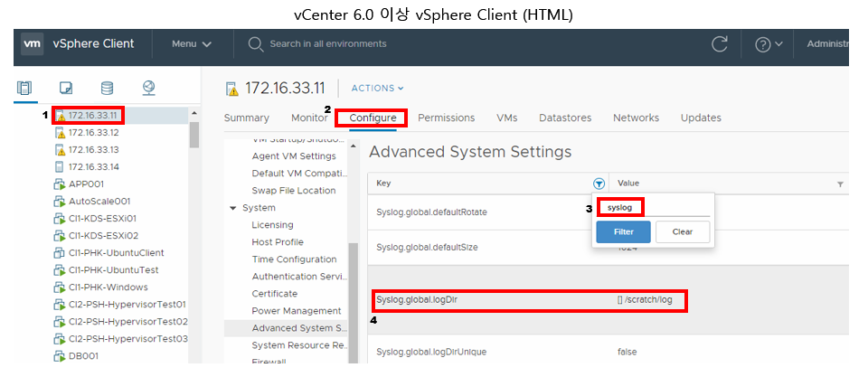Open the VMs tab
868x377 pixels.
click(507, 118)
